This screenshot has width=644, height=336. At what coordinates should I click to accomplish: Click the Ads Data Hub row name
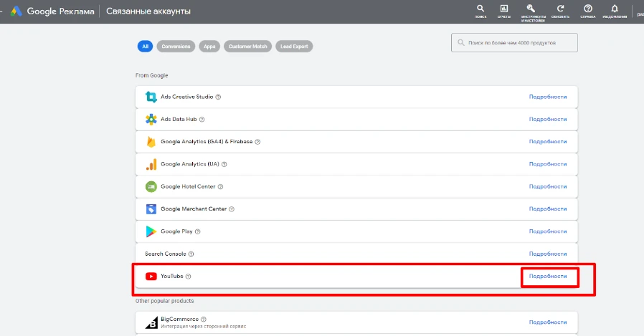pos(179,120)
